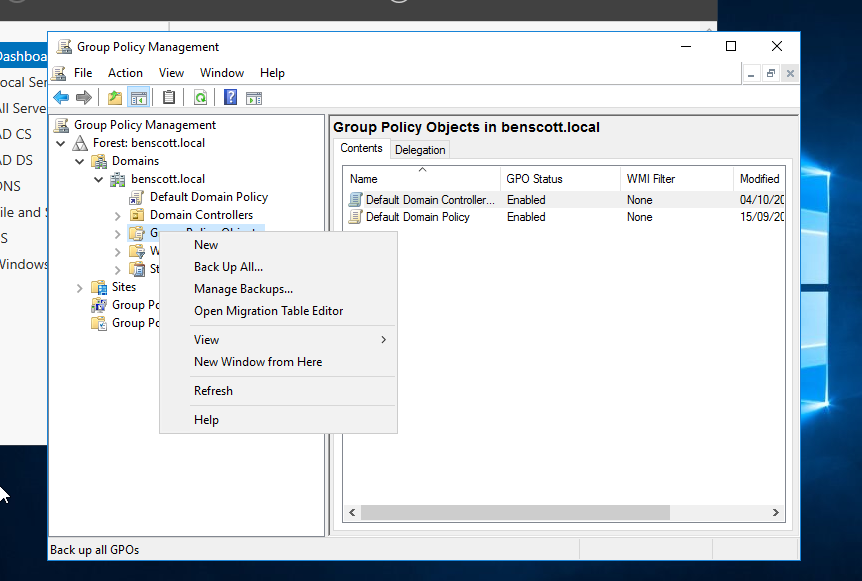
Task: Collapse the Forest: benscott.local node
Action: [x=61, y=143]
